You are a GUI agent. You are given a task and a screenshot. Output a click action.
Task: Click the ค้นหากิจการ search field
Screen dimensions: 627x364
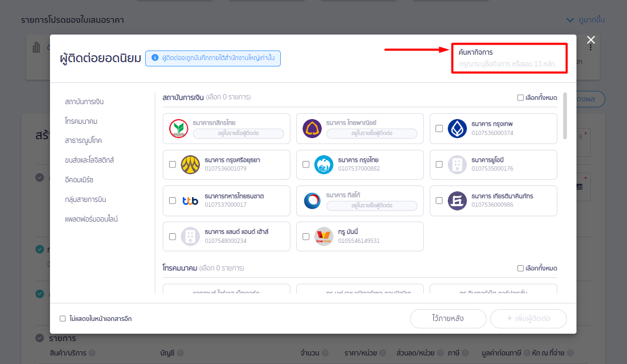pyautogui.click(x=509, y=58)
